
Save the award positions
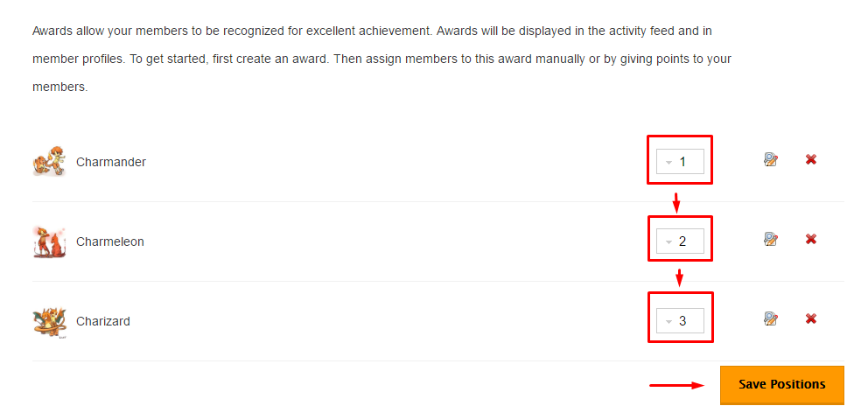(781, 385)
